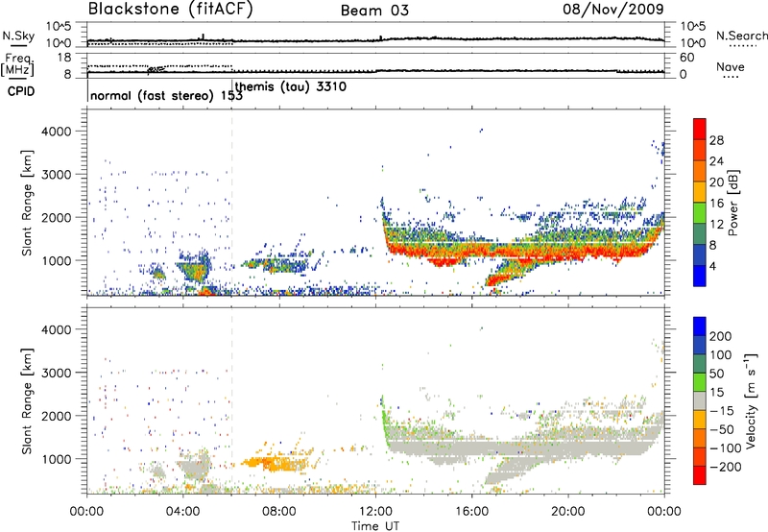Click the '200' label on velocity colorbar
The image size is (768, 532).
(721, 336)
